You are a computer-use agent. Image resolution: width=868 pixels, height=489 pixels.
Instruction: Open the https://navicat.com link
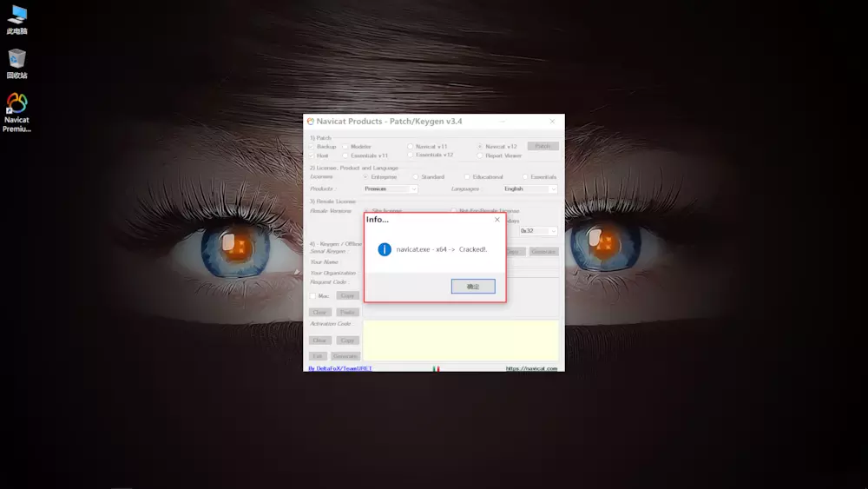(531, 368)
